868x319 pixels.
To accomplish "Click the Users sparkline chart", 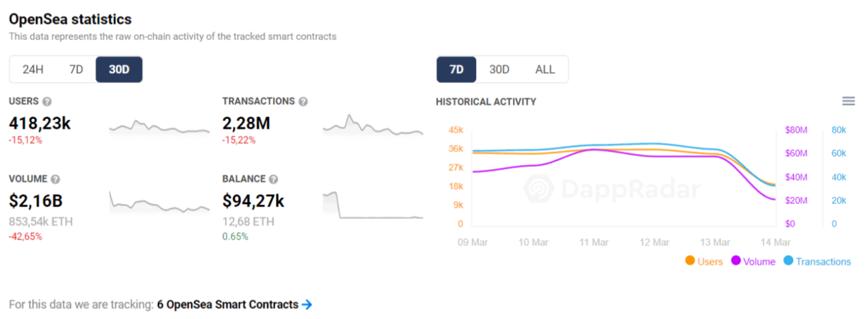I will click(x=159, y=127).
